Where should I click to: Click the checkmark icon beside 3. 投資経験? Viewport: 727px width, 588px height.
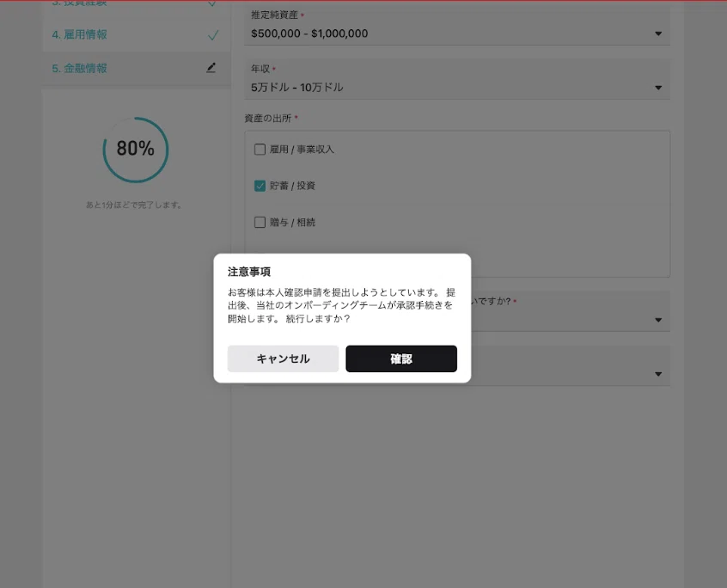click(213, 3)
